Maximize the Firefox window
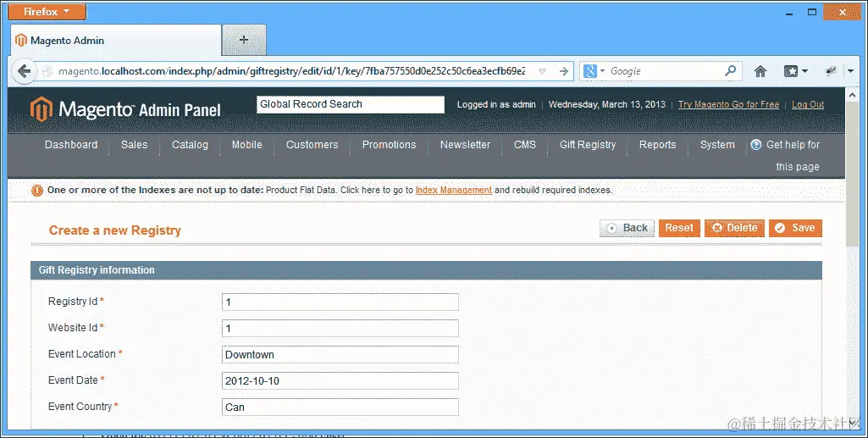 [812, 12]
